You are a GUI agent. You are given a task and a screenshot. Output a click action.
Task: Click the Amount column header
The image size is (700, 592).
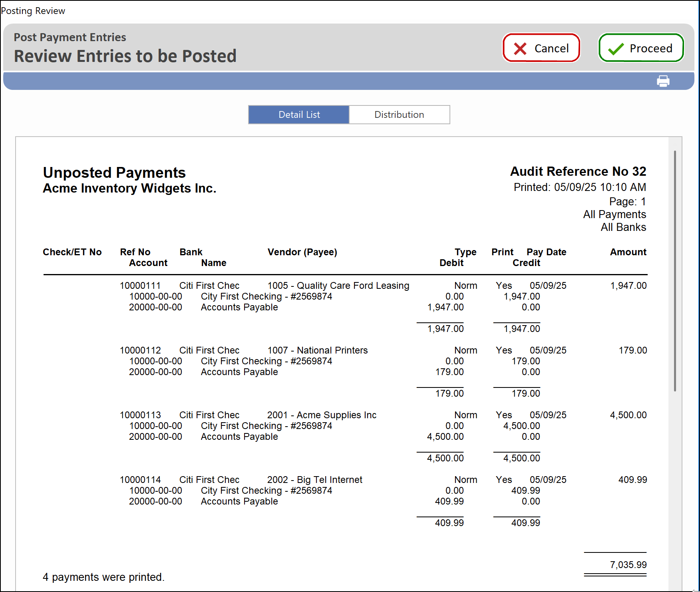628,252
